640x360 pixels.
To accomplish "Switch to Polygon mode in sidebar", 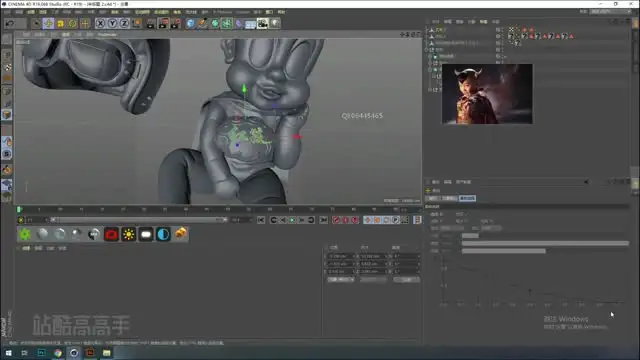I will [7, 115].
